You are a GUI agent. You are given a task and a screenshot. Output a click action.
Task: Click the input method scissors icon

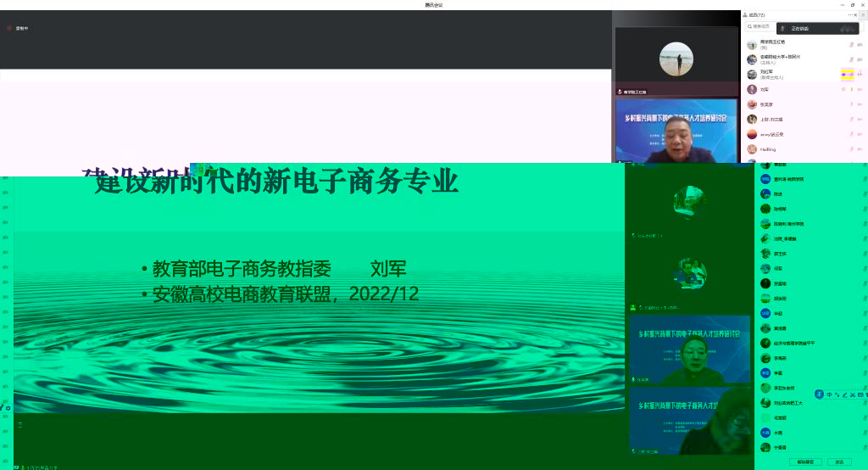pyautogui.click(x=853, y=394)
